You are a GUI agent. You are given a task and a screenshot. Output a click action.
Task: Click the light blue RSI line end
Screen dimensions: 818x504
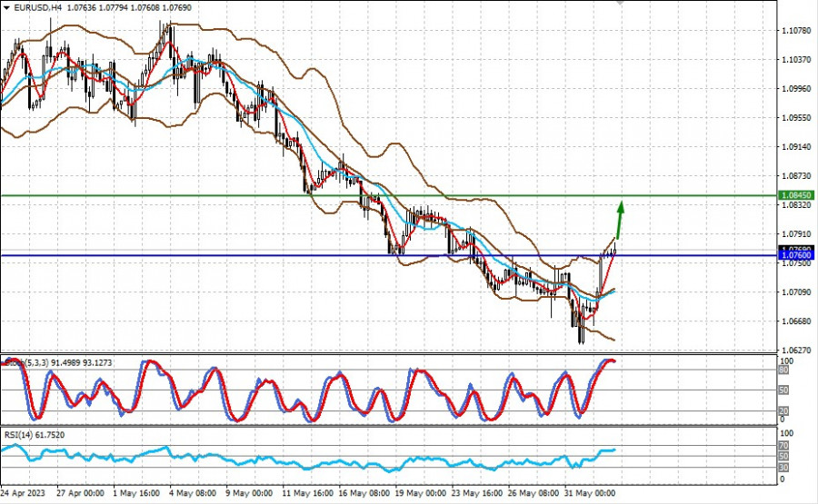click(614, 450)
